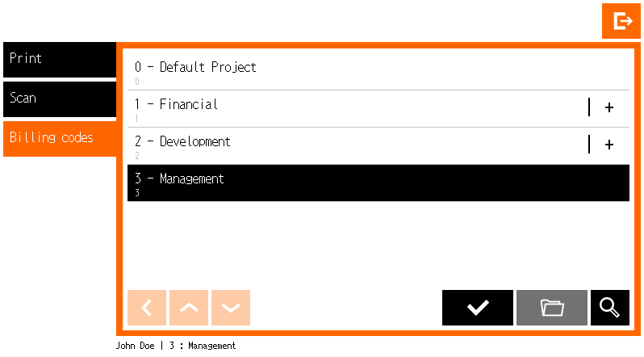Click the logout icon at top right
Image resolution: width=644 pixels, height=357 pixels.
(621, 21)
